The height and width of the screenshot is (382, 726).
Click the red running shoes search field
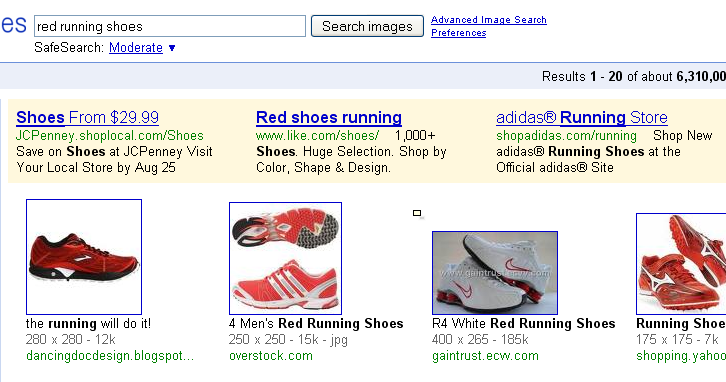[x=170, y=26]
